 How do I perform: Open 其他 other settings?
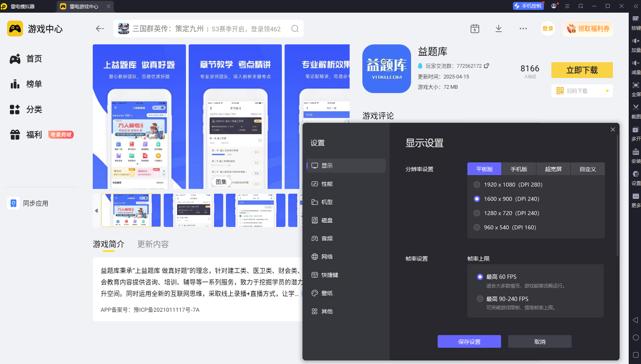[346, 311]
